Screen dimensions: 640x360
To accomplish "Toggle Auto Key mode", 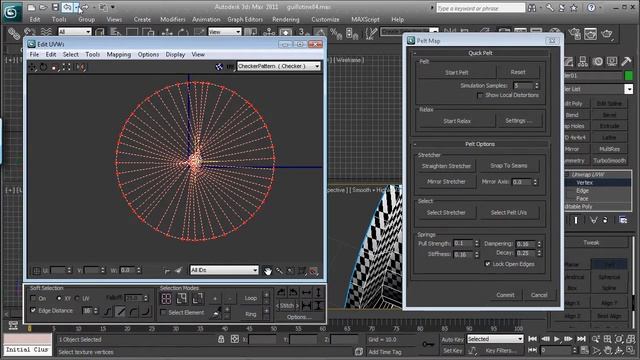I will coord(452,340).
